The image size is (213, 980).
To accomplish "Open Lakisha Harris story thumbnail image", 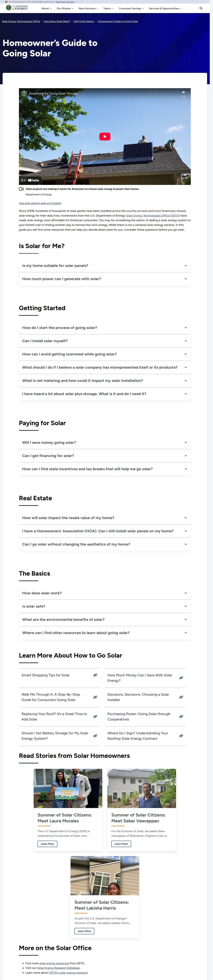I will click(x=105, y=875).
